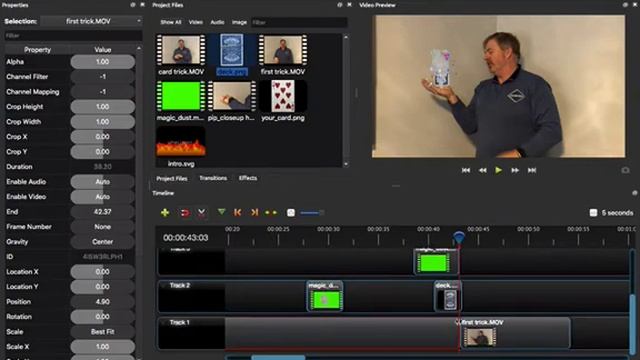Image resolution: width=640 pixels, height=360 pixels.
Task: Select the blue deck image thumbnail
Action: (231, 50)
